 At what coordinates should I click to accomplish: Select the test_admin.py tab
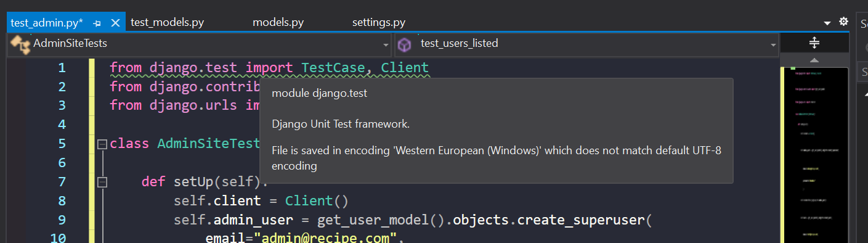[47, 23]
